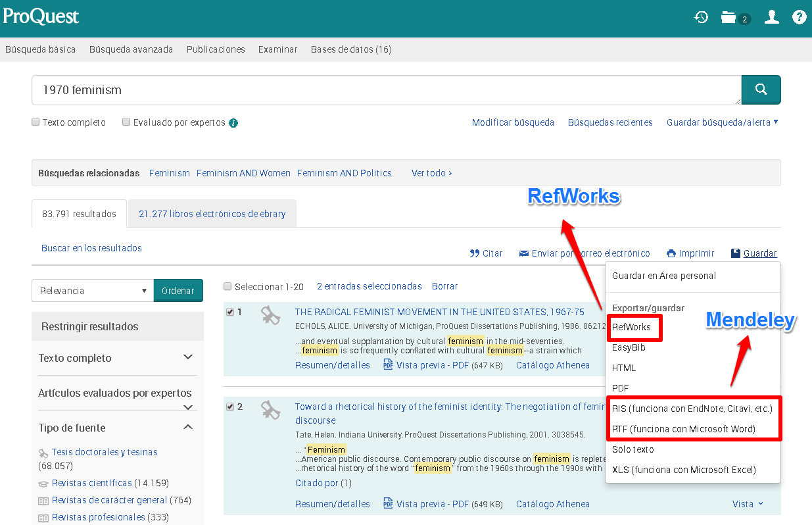Open Búsqueda básica menu item
This screenshot has width=812, height=525.
(x=40, y=49)
